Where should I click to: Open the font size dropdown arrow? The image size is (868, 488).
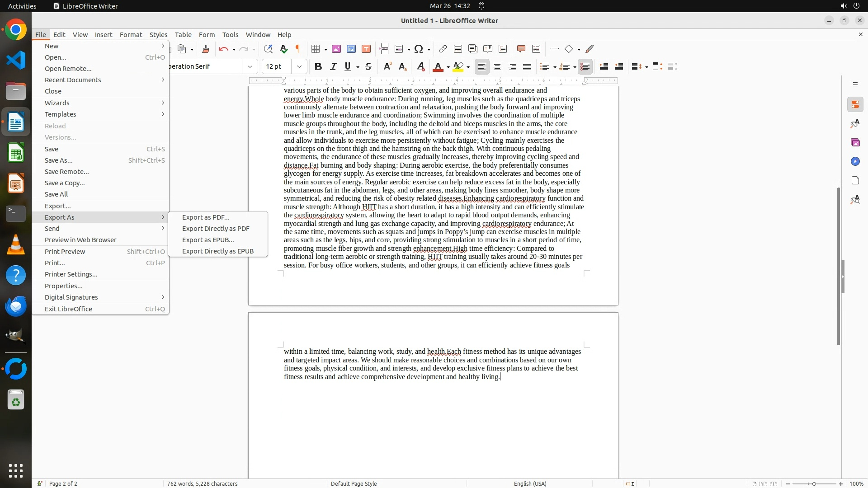pyautogui.click(x=299, y=66)
